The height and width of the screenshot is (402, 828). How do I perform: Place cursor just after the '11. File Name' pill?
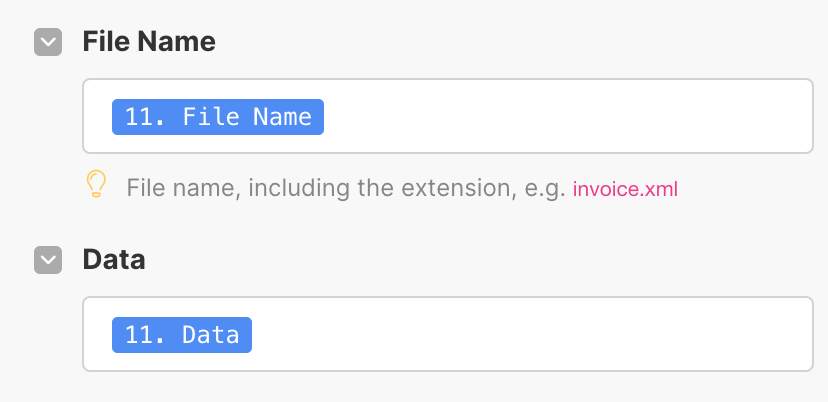tap(328, 117)
